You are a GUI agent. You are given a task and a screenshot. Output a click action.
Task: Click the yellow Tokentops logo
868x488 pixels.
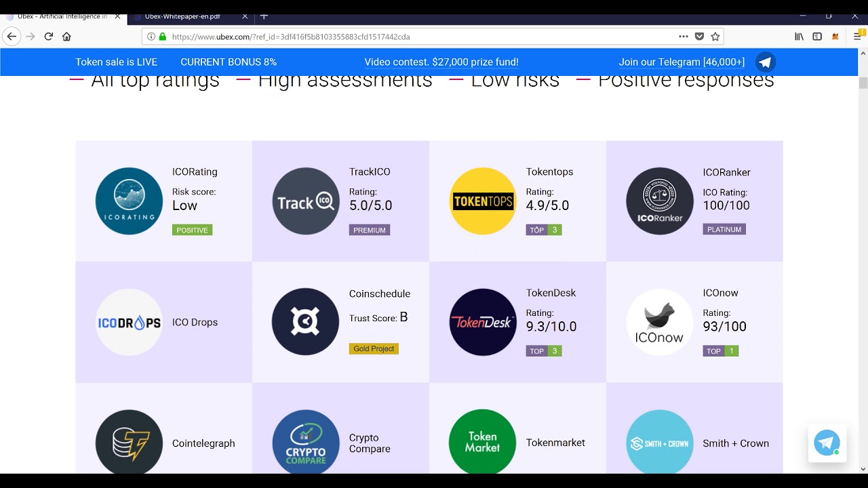[x=483, y=201]
